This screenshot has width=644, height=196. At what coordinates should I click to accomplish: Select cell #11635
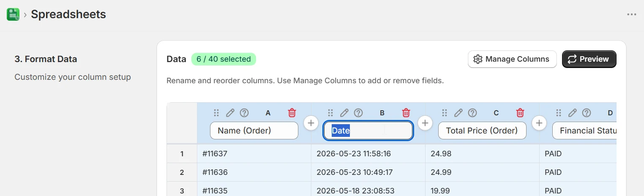pos(254,189)
